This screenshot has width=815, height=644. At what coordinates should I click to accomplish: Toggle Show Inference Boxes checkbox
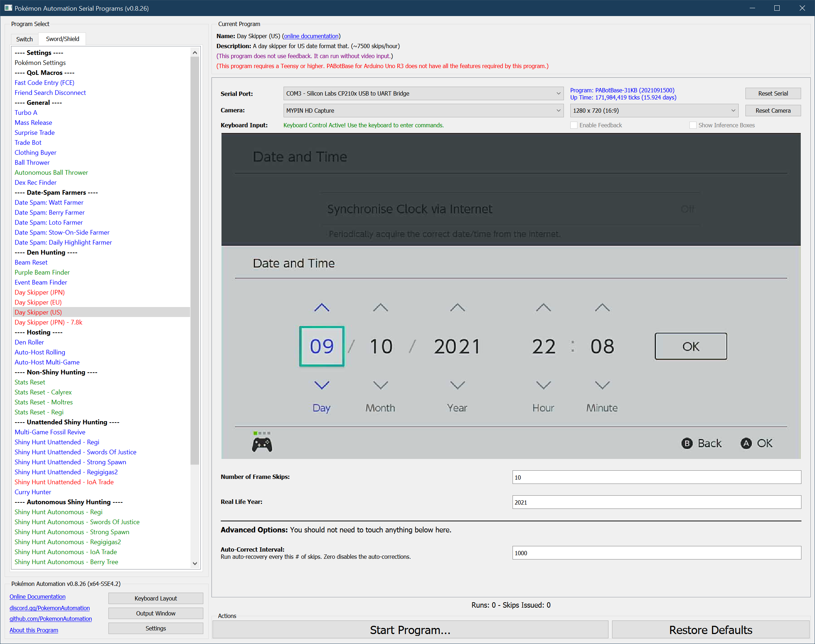(x=693, y=125)
